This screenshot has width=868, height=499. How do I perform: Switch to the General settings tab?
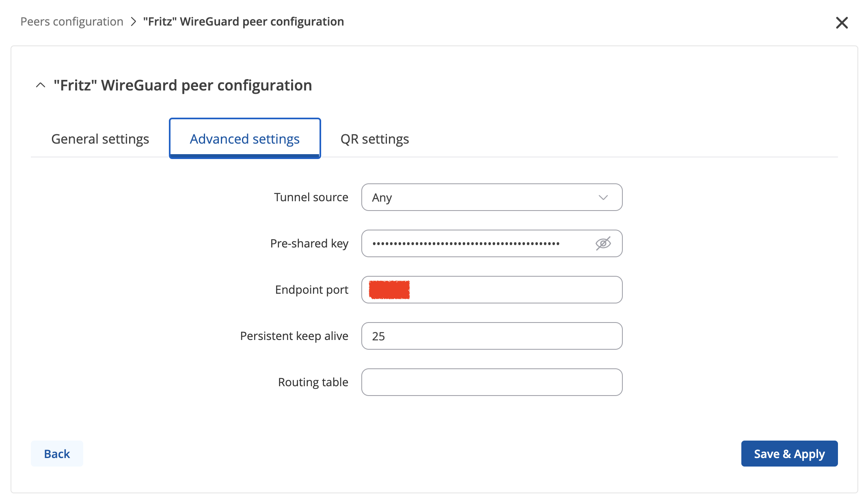coord(100,139)
